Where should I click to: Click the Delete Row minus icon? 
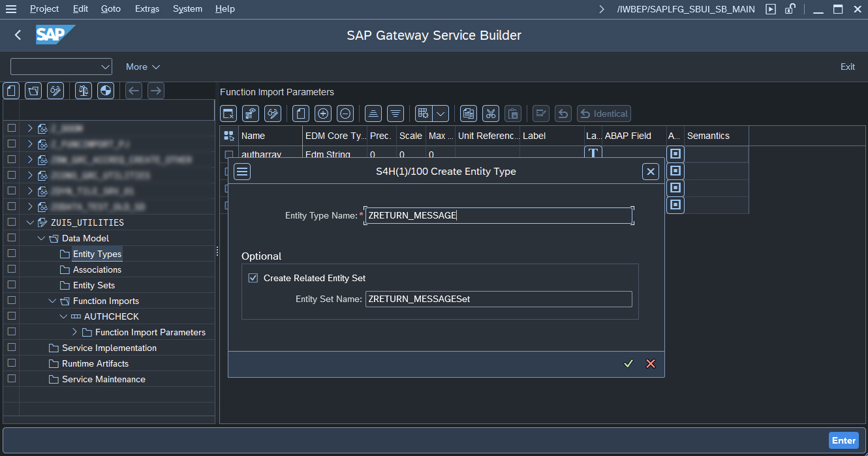pyautogui.click(x=346, y=114)
